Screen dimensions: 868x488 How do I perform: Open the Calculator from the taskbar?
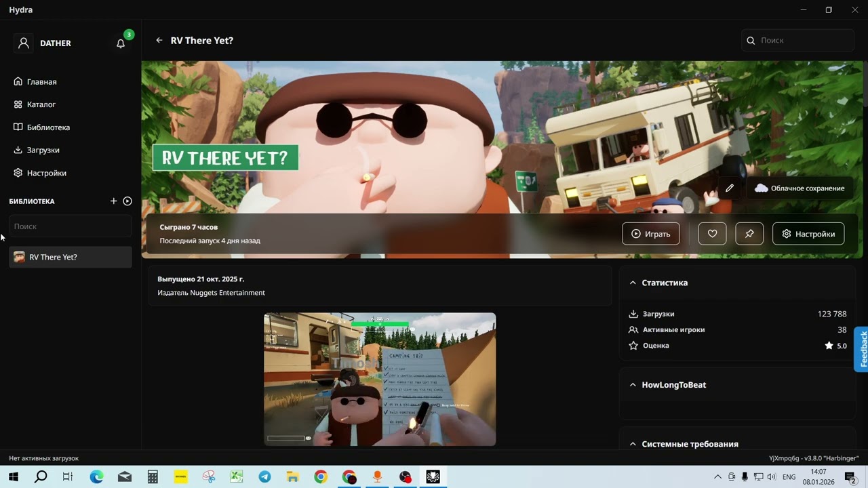click(x=153, y=477)
